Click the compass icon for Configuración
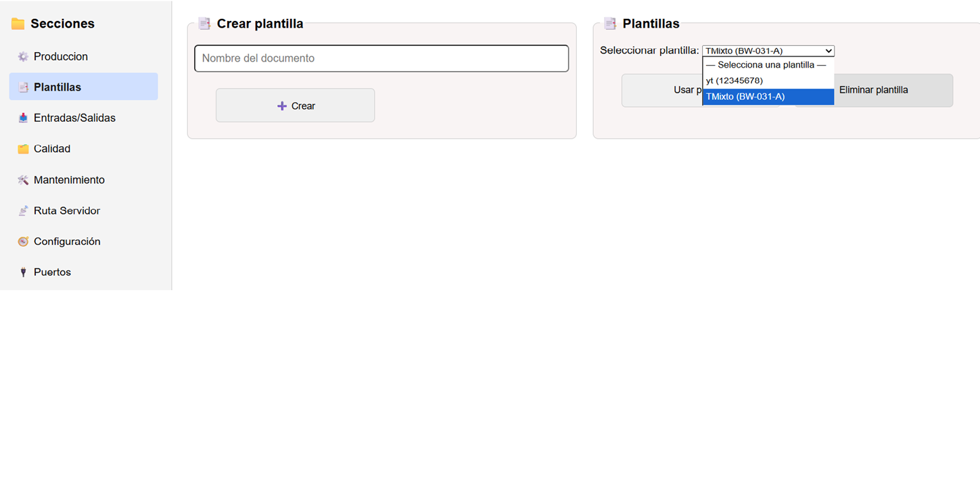 22,241
